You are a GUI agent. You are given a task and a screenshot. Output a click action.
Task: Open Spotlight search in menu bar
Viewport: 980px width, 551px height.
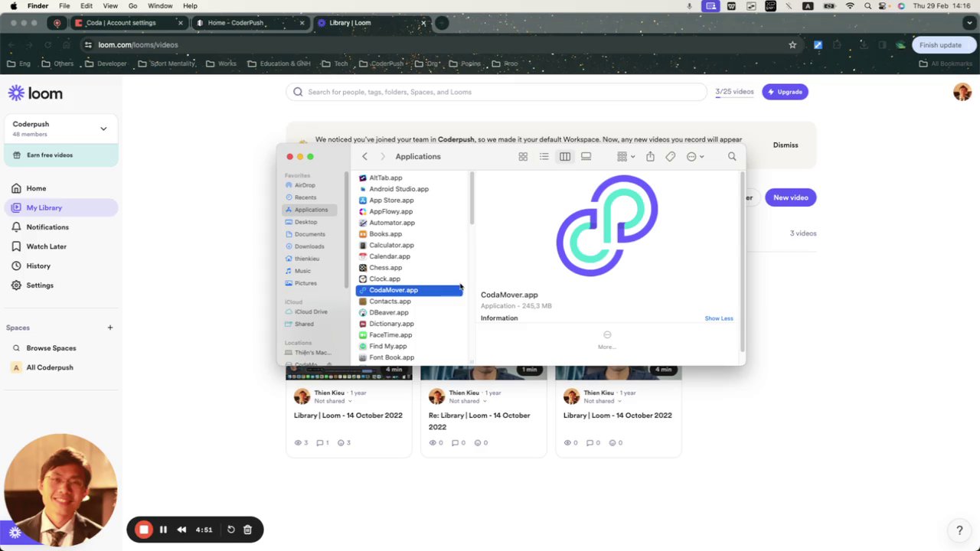point(867,6)
